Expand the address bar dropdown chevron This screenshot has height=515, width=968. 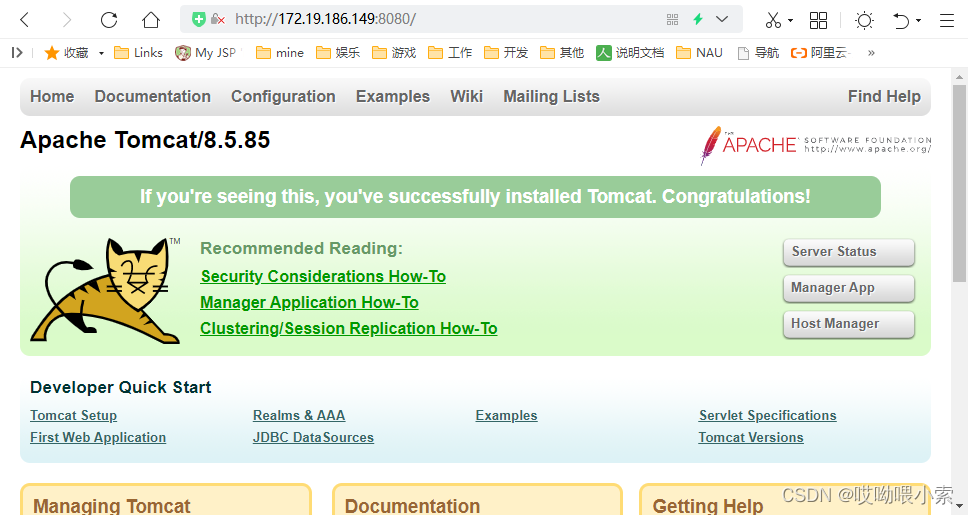coord(722,19)
